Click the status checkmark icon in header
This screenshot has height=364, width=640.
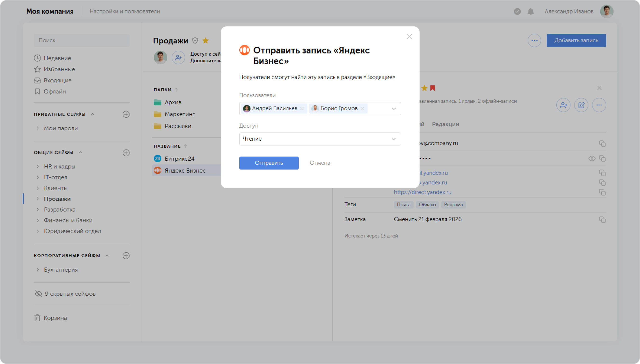coord(517,12)
